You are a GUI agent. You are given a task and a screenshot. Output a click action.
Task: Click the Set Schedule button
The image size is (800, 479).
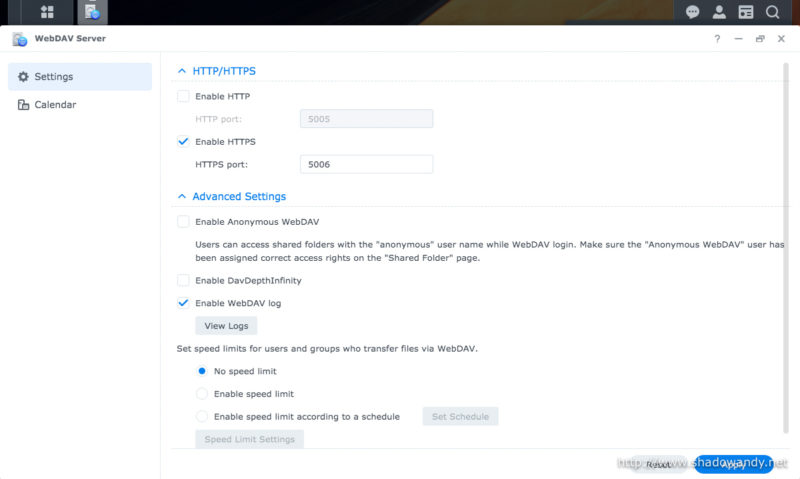[x=460, y=416]
